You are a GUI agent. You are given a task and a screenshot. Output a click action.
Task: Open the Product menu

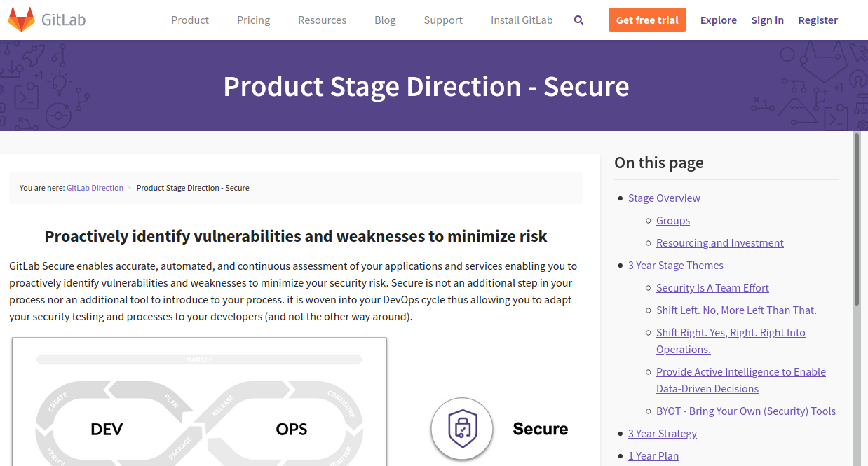(x=190, y=20)
